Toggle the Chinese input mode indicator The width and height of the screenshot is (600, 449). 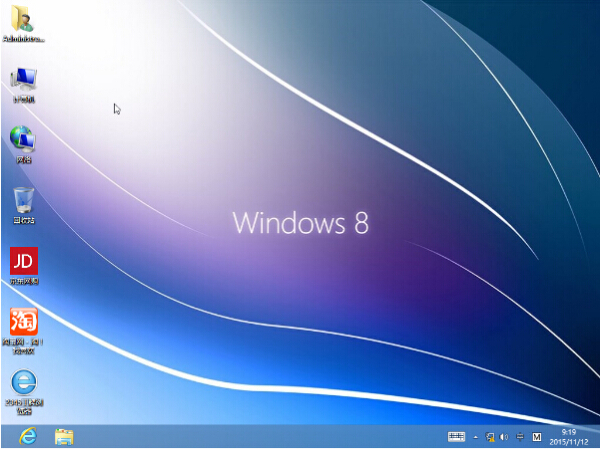pos(520,437)
